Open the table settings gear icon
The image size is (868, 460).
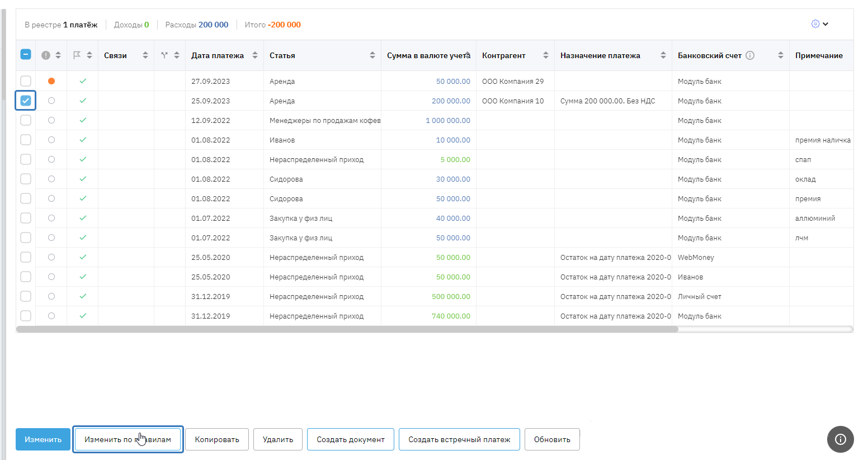(815, 24)
